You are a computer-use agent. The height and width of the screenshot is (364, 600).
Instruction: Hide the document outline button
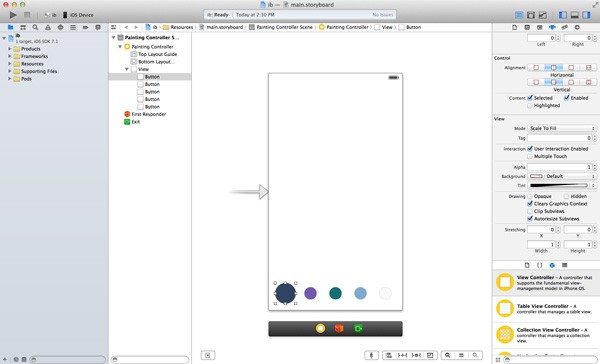208,355
